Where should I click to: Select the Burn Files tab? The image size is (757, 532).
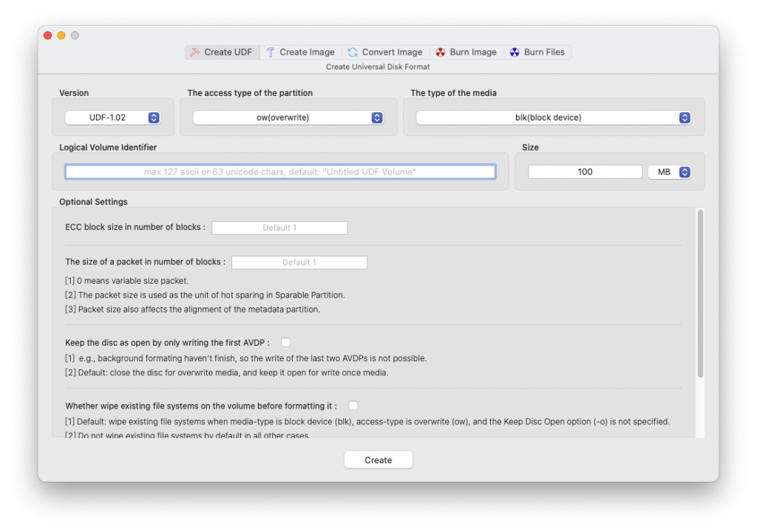[x=538, y=52]
